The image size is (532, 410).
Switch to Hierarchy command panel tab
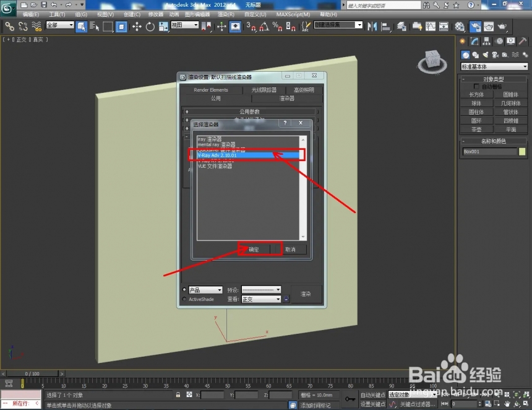pyautogui.click(x=487, y=41)
